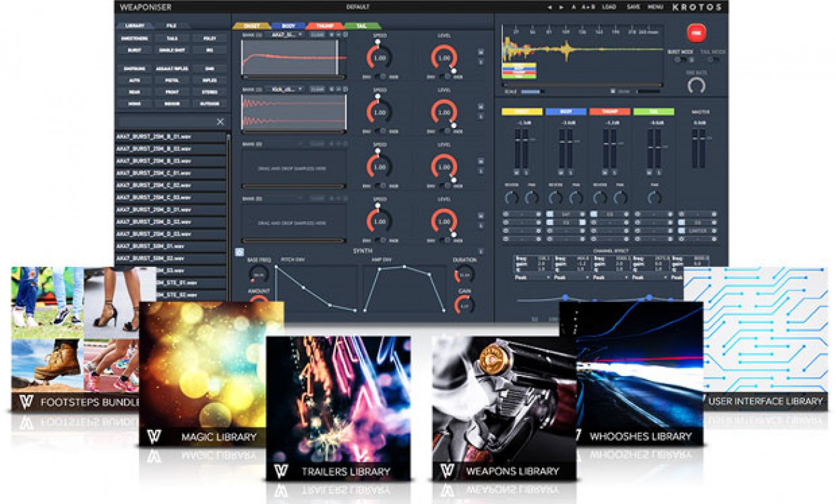This screenshot has height=504, width=836.
Task: Select the Single Shot library filter
Action: click(x=172, y=50)
